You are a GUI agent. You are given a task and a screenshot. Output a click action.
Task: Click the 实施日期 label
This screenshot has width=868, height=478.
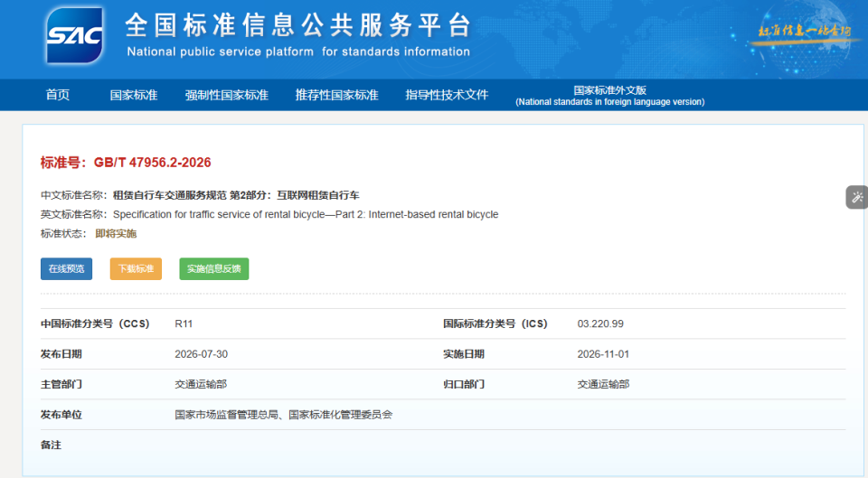click(x=463, y=354)
